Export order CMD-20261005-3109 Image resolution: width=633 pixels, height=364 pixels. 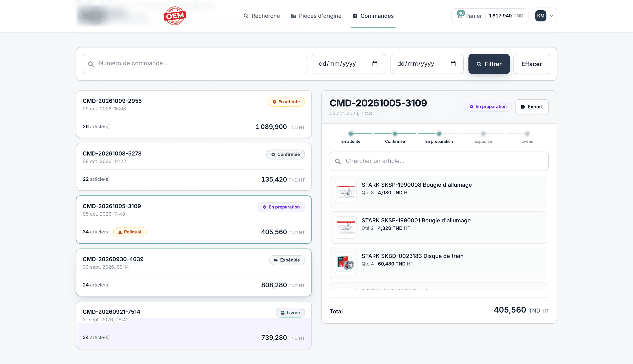tap(532, 107)
